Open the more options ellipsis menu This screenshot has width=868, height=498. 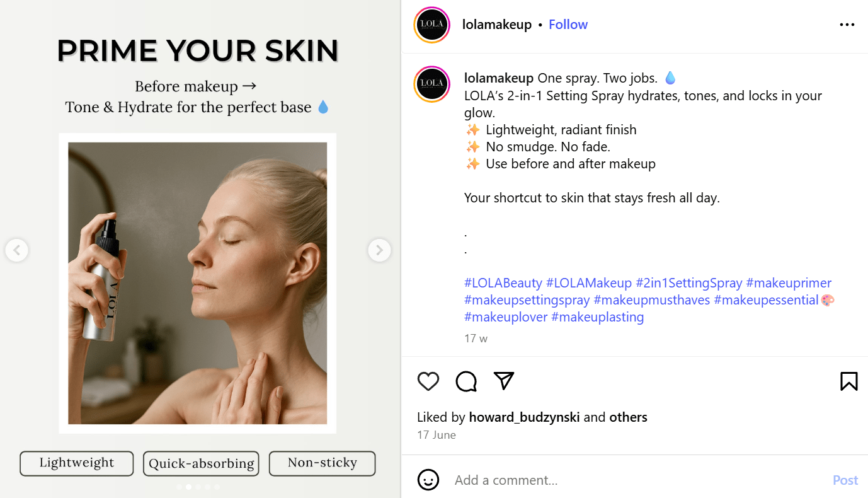(847, 25)
